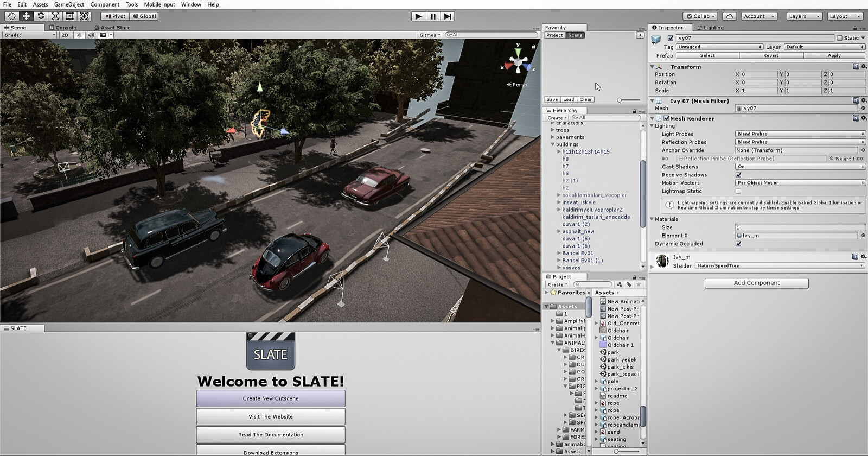Open the Tag dropdown showing Untagged
The height and width of the screenshot is (456, 868).
[719, 47]
